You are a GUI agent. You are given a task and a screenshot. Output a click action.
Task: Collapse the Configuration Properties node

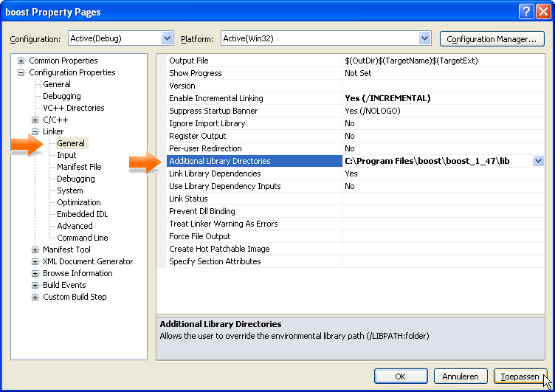pos(21,72)
